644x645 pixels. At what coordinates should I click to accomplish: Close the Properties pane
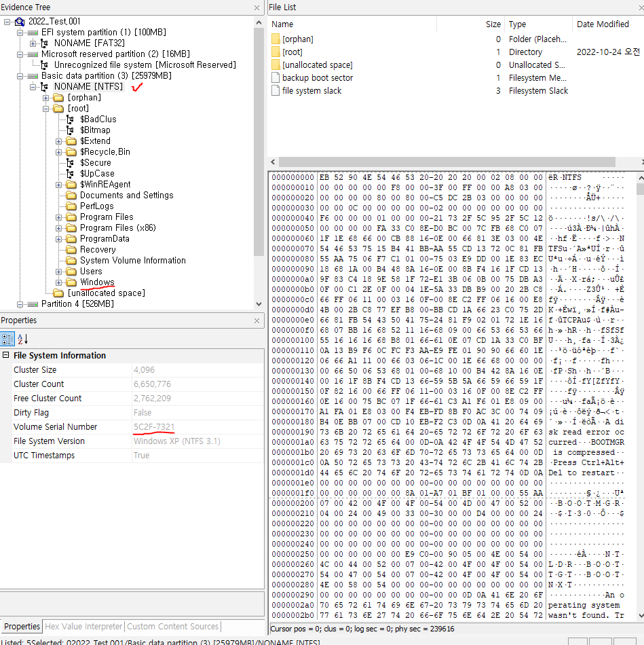[x=257, y=321]
